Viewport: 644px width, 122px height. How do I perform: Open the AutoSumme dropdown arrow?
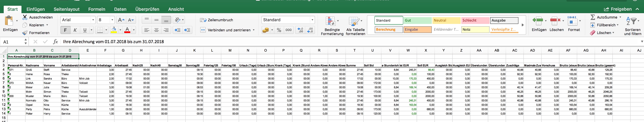point(620,17)
